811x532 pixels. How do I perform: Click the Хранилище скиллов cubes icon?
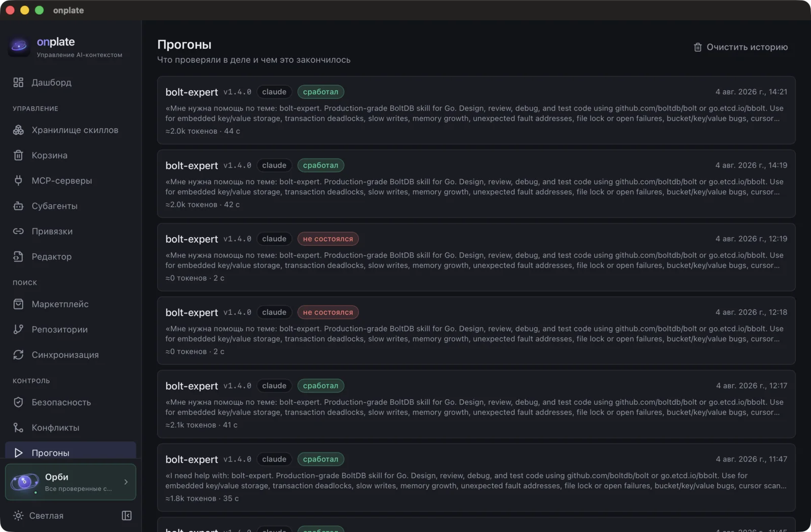click(x=18, y=130)
